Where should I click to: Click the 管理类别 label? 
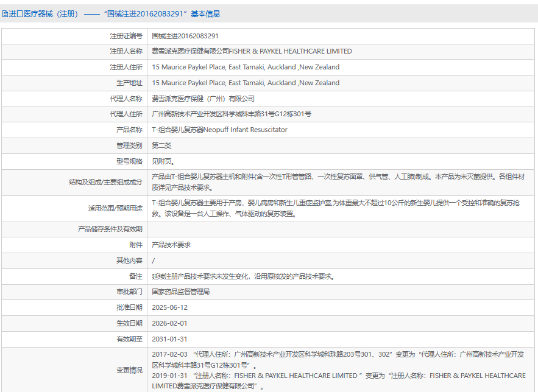[x=129, y=145]
